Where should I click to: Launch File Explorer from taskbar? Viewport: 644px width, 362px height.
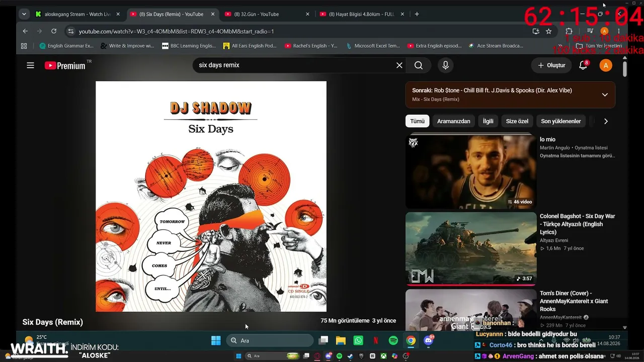click(341, 341)
